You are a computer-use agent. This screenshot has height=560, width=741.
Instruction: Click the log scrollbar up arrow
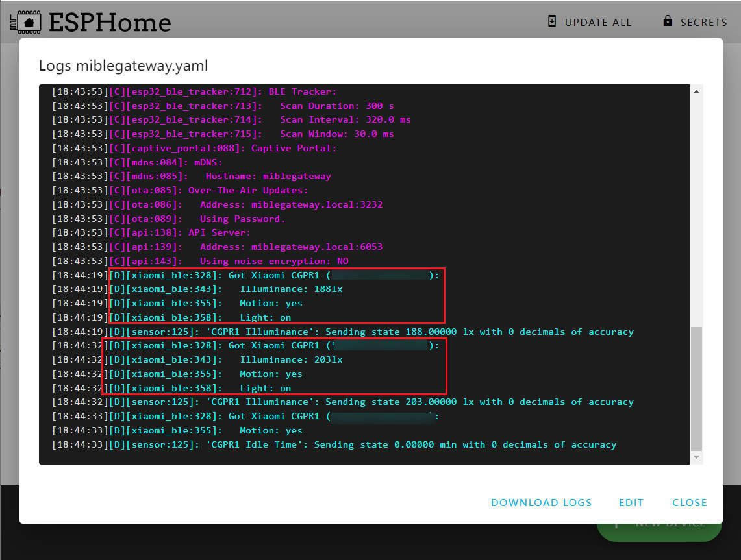pyautogui.click(x=696, y=91)
